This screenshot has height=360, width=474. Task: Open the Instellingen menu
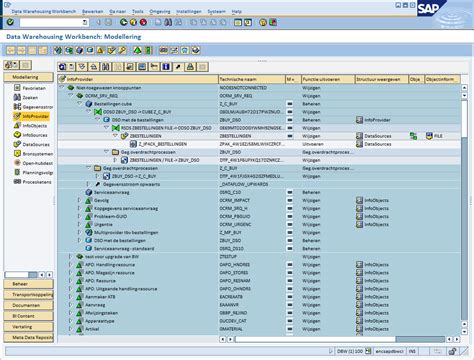(x=189, y=11)
